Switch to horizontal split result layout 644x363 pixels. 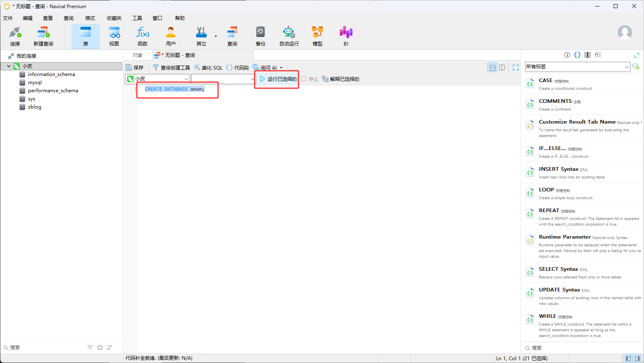click(492, 67)
